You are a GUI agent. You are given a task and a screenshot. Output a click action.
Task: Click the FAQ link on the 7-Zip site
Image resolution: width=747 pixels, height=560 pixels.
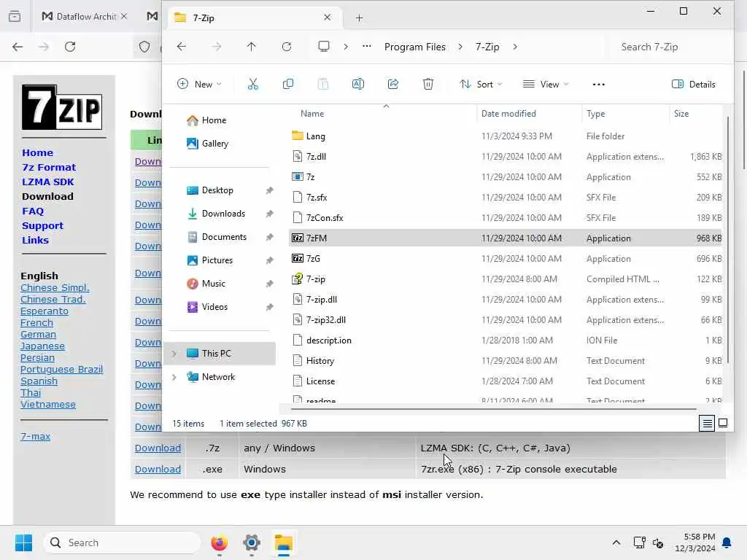coord(32,211)
